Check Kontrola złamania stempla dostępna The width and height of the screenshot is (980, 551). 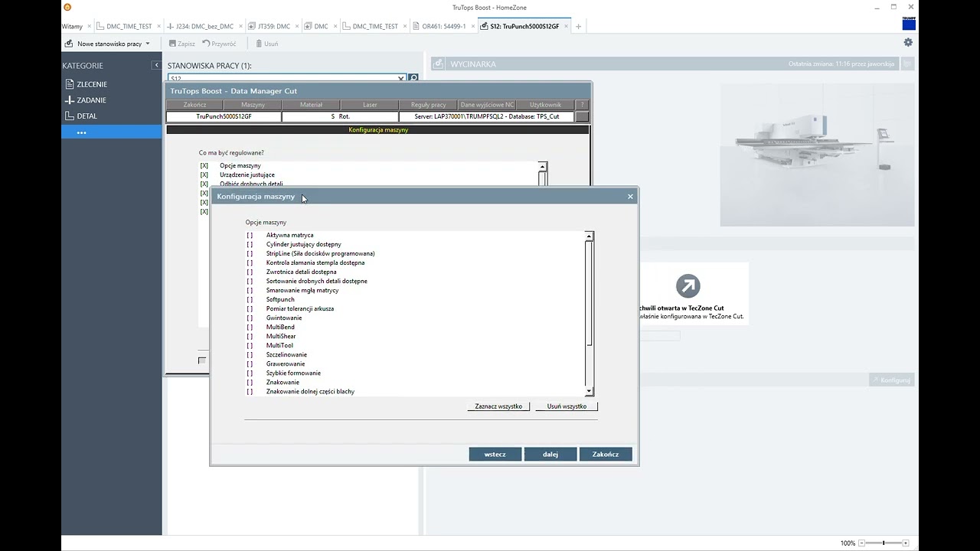(x=250, y=262)
